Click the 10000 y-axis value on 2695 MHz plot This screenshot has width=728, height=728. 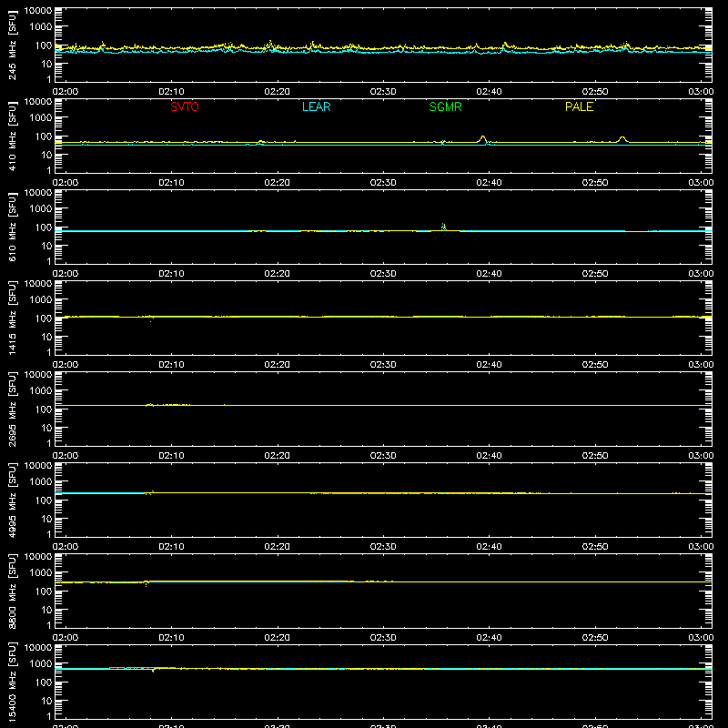click(x=38, y=375)
